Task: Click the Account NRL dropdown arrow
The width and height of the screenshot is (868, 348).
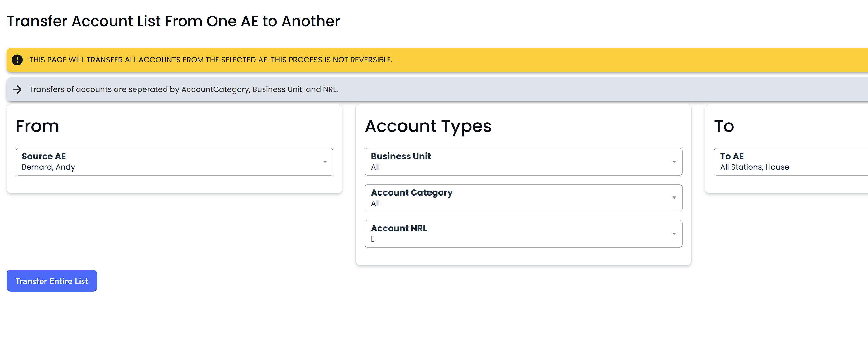Action: point(674,234)
